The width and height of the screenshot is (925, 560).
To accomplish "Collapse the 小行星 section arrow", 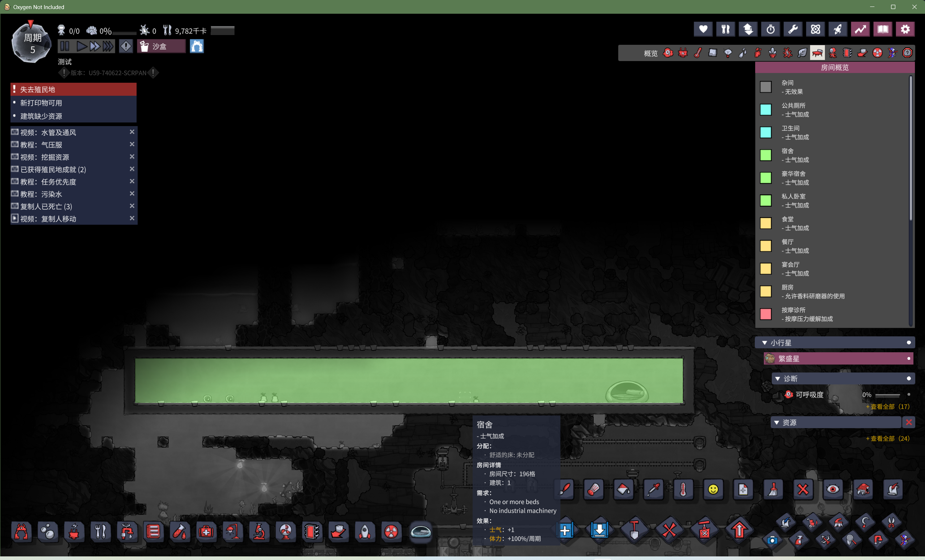I will (764, 343).
